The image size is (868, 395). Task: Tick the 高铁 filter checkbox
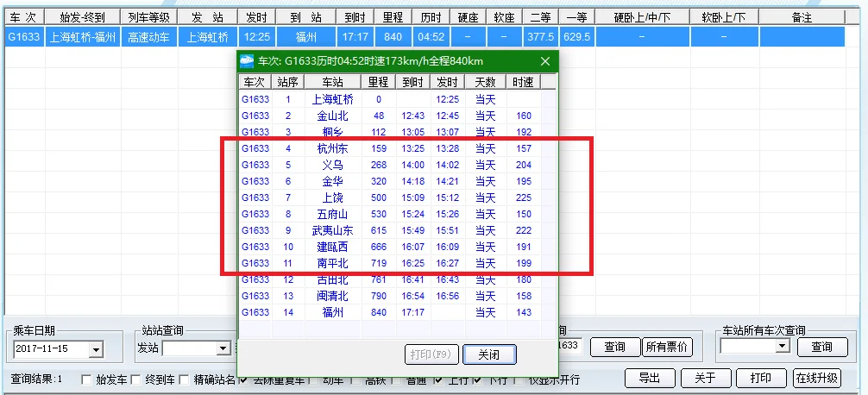(356, 379)
